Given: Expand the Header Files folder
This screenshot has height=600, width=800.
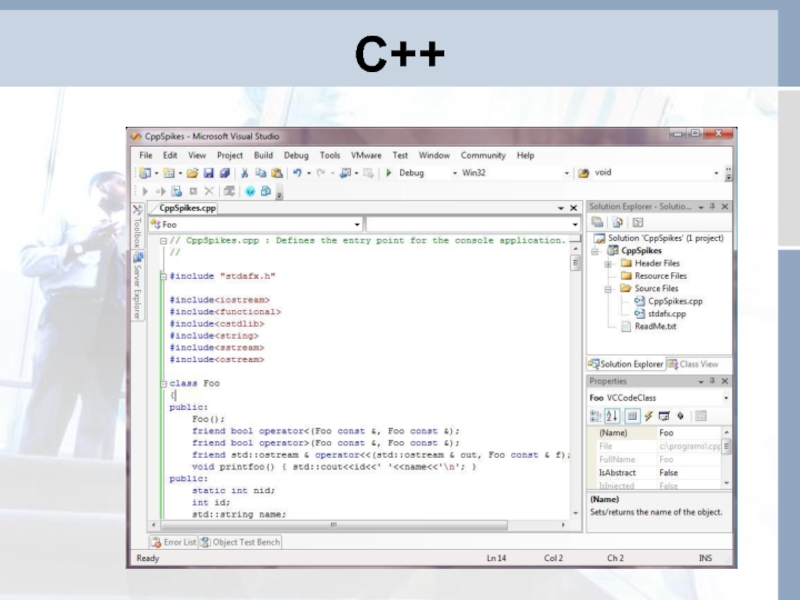Looking at the screenshot, I should 608,264.
